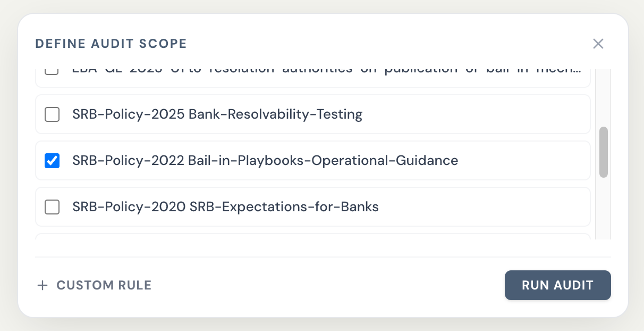
Task: Select the Bank-Resolvability-Testing row label
Action: coord(217,114)
